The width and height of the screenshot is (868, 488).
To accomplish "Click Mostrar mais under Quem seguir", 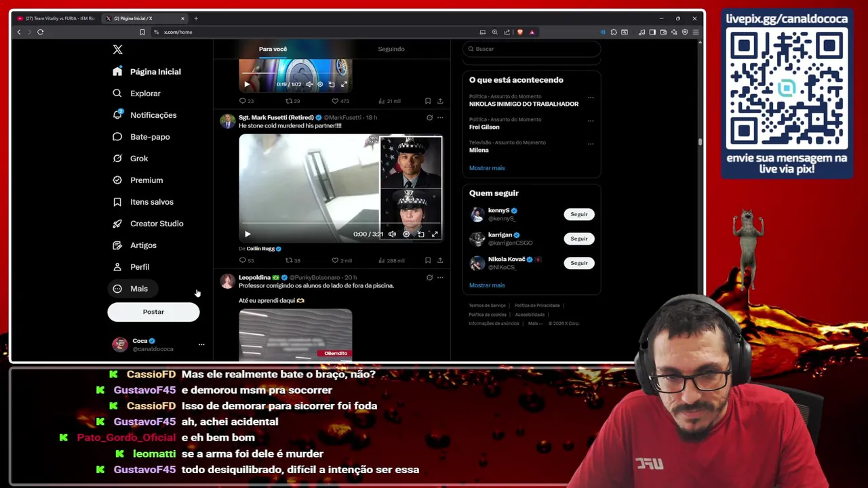I will 487,285.
